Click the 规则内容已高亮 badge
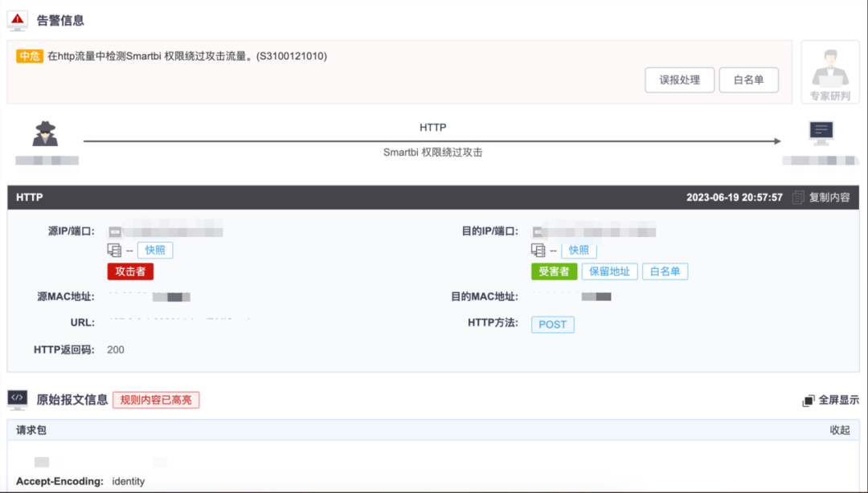The image size is (868, 493). pyautogui.click(x=156, y=400)
